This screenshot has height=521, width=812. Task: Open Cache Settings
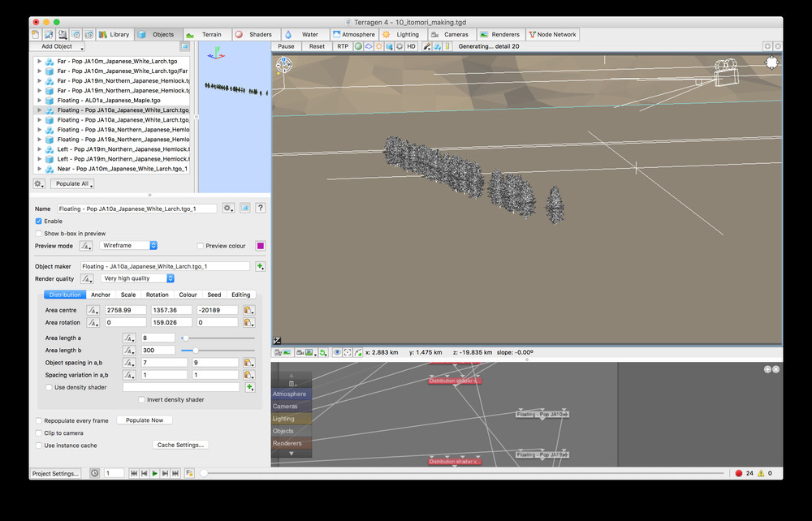(x=181, y=445)
